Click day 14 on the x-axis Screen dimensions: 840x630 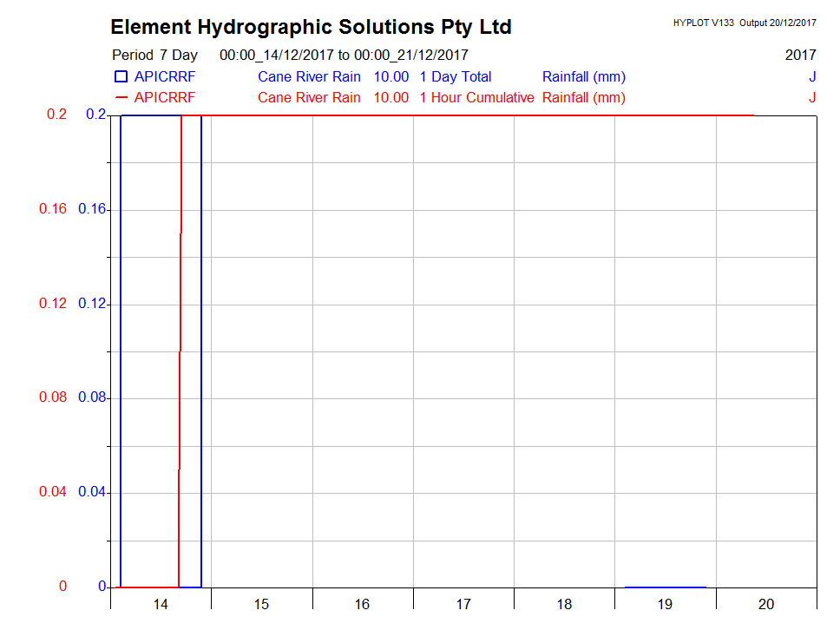click(x=160, y=604)
